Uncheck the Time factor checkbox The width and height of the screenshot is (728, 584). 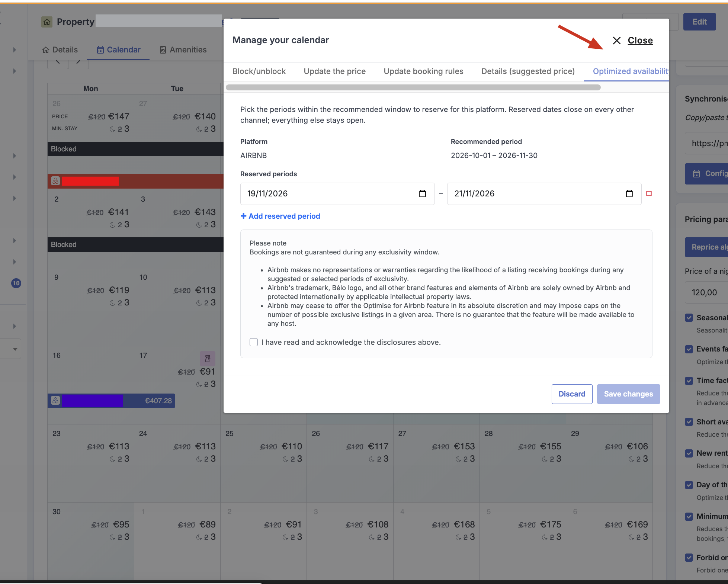click(x=689, y=381)
